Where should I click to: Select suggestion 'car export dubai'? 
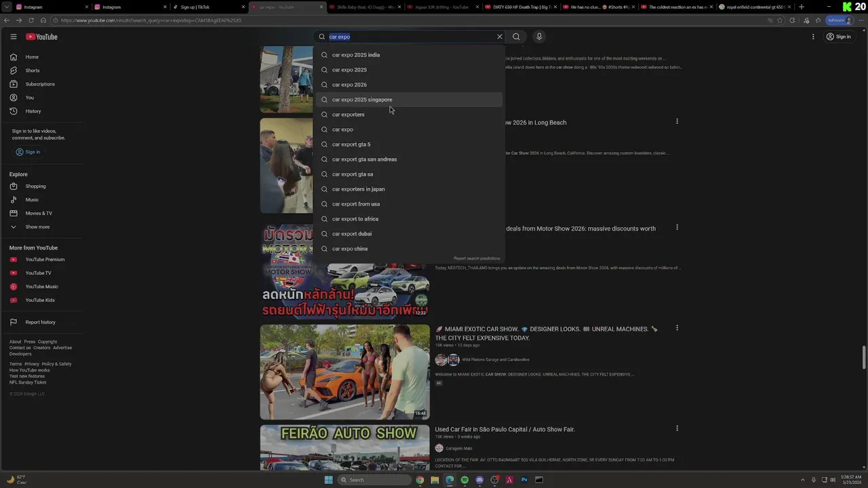click(409, 234)
